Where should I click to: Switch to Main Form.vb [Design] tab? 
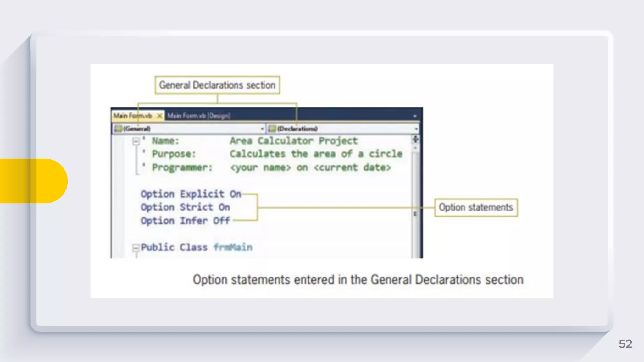199,116
